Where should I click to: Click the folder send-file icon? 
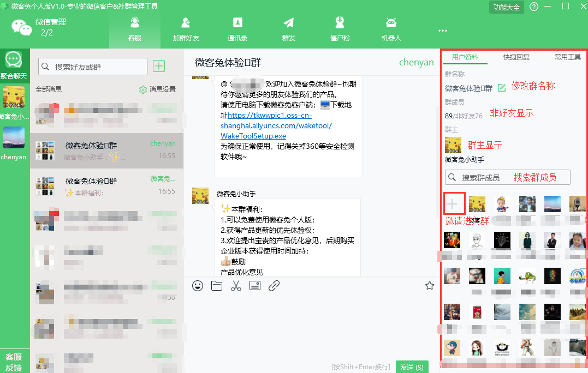[217, 286]
